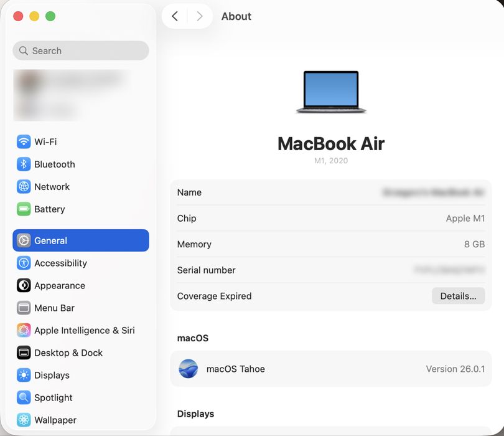Click the Menu Bar icon

click(24, 308)
